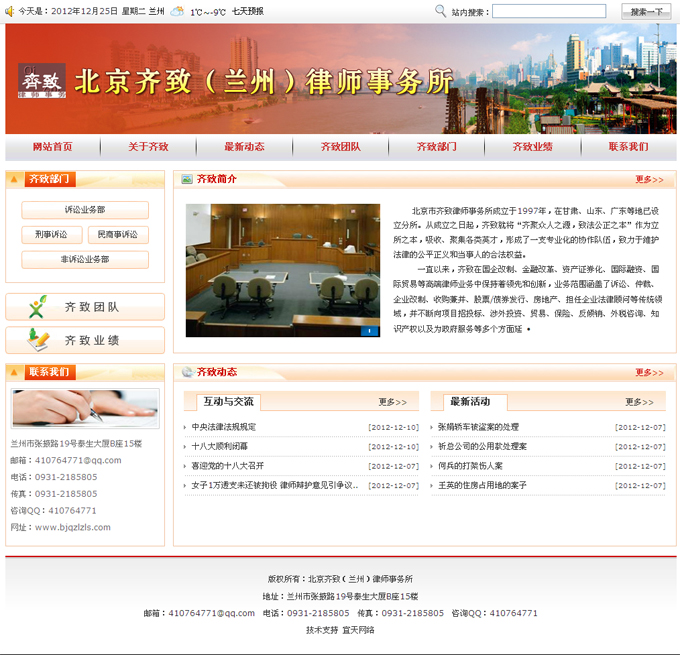
Task: Click the 齐致部门 sidebar header label
Action: (50, 179)
